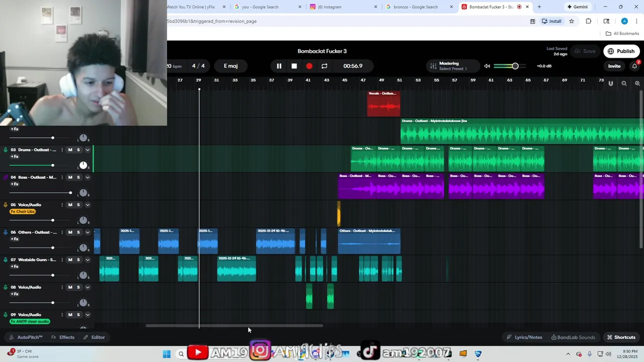Select the red Vocals - Outkast clip
Viewport: 644px width, 362px height.
click(383, 104)
